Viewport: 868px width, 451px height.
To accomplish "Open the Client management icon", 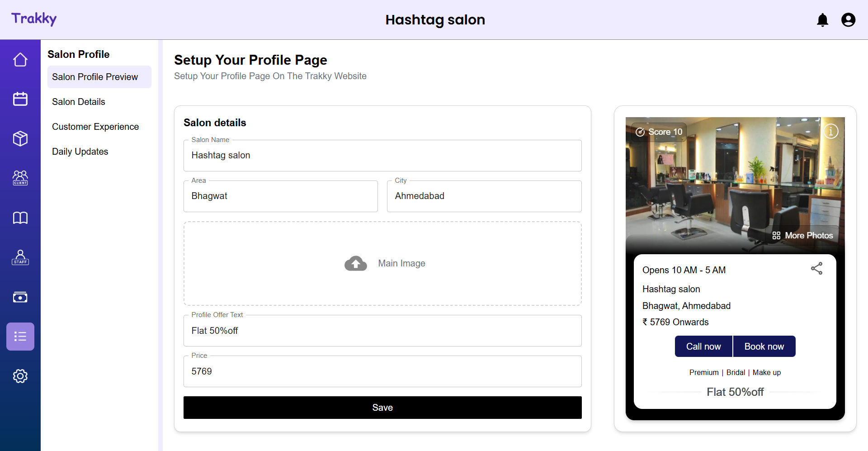I will pyautogui.click(x=20, y=178).
